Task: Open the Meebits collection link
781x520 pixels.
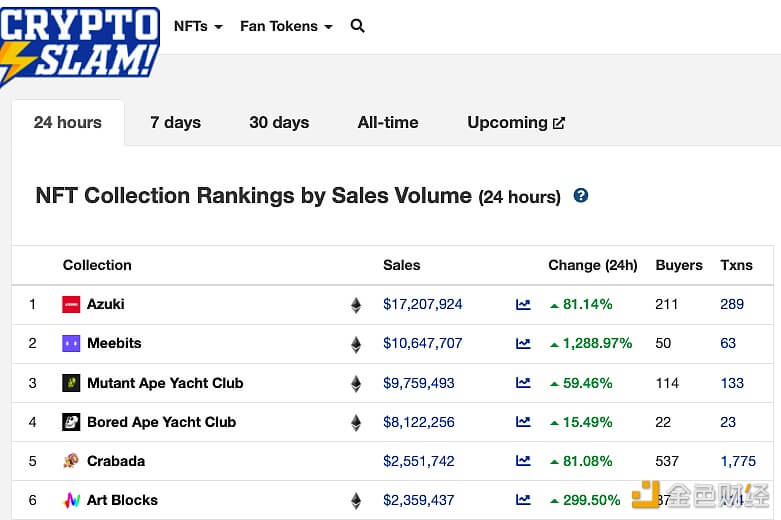Action: (114, 343)
